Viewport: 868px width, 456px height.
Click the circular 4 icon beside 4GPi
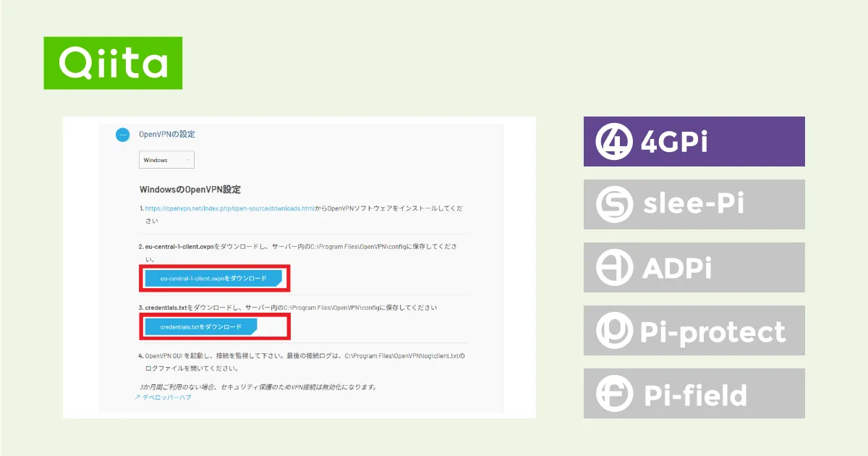pyautogui.click(x=614, y=142)
